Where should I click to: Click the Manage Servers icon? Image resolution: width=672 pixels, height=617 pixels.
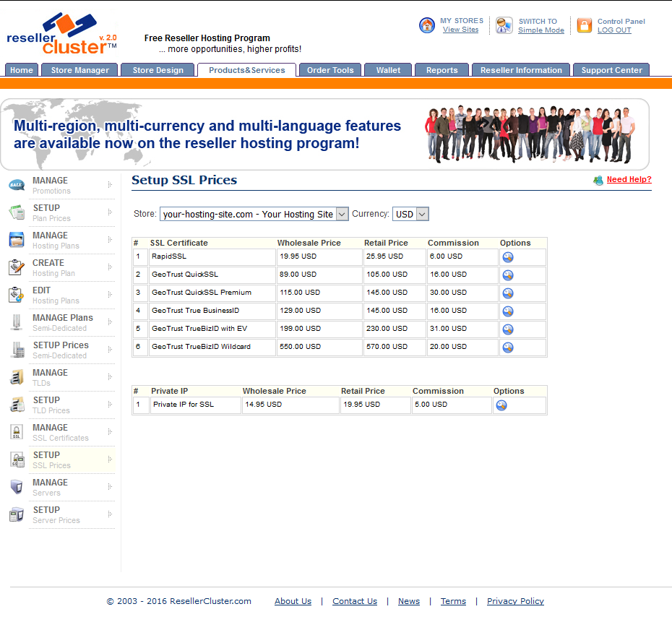(x=17, y=487)
